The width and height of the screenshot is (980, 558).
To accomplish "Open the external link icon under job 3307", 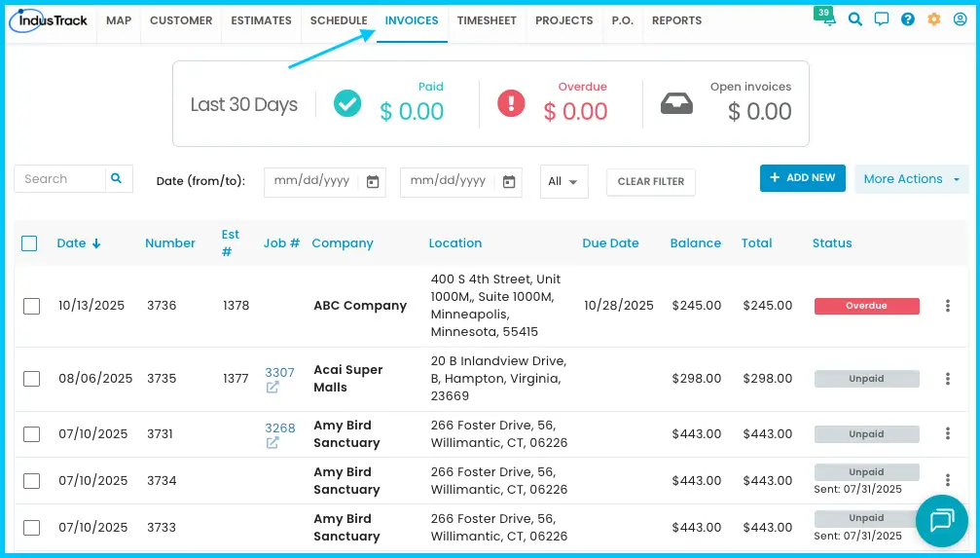I will (272, 388).
